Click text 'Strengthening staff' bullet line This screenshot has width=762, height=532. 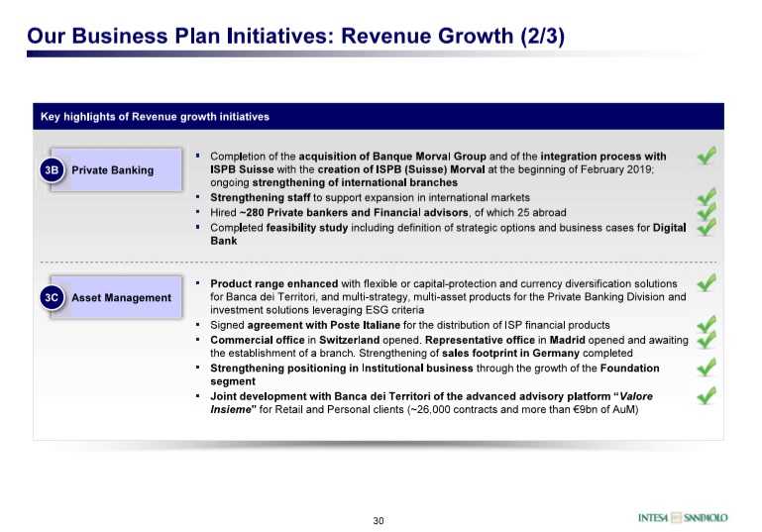(370, 198)
